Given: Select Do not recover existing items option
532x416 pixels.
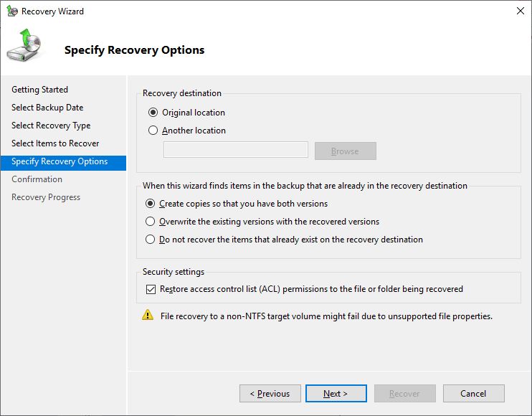Looking at the screenshot, I should coord(150,240).
